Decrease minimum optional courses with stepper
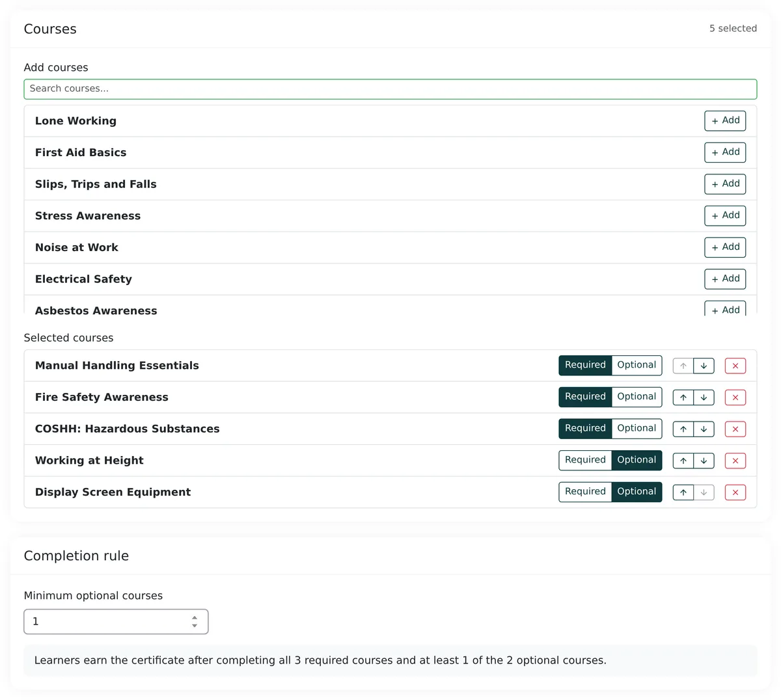The height and width of the screenshot is (700, 781). pos(195,626)
